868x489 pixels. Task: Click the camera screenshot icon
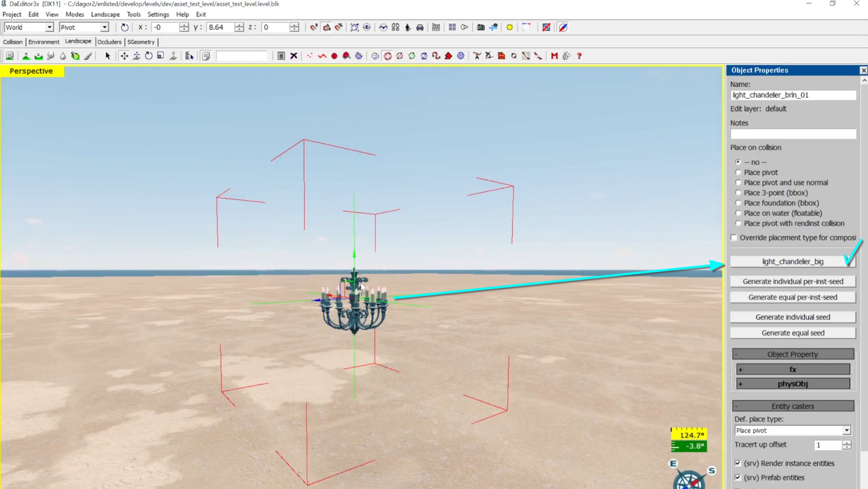[x=481, y=27]
